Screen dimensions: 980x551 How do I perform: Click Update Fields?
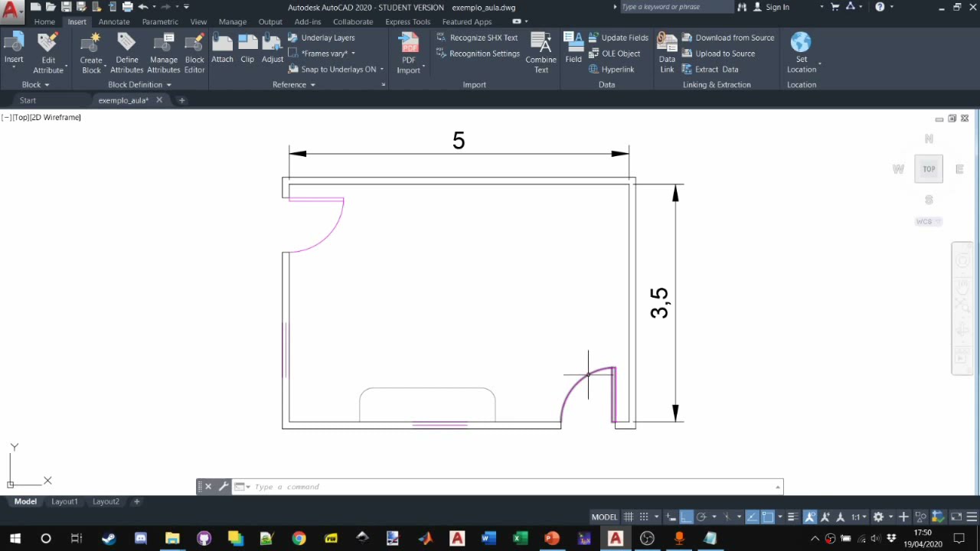[618, 37]
